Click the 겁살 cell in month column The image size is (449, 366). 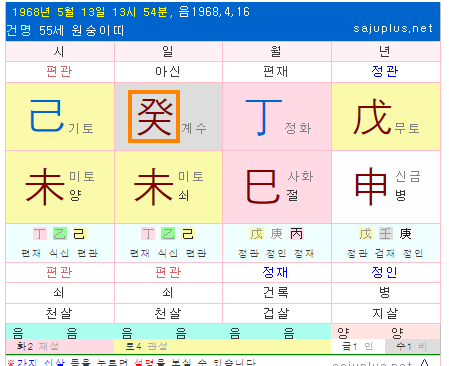click(x=276, y=313)
